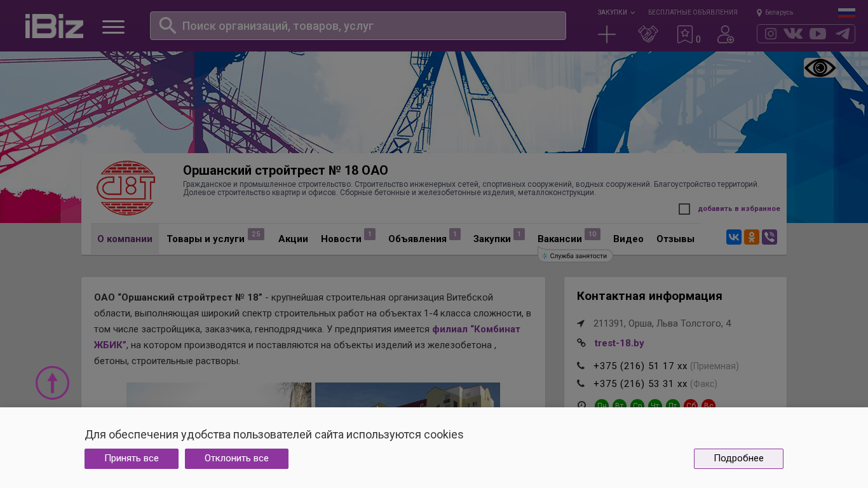Click the Контактная информация heading
The image size is (868, 488).
tap(649, 296)
